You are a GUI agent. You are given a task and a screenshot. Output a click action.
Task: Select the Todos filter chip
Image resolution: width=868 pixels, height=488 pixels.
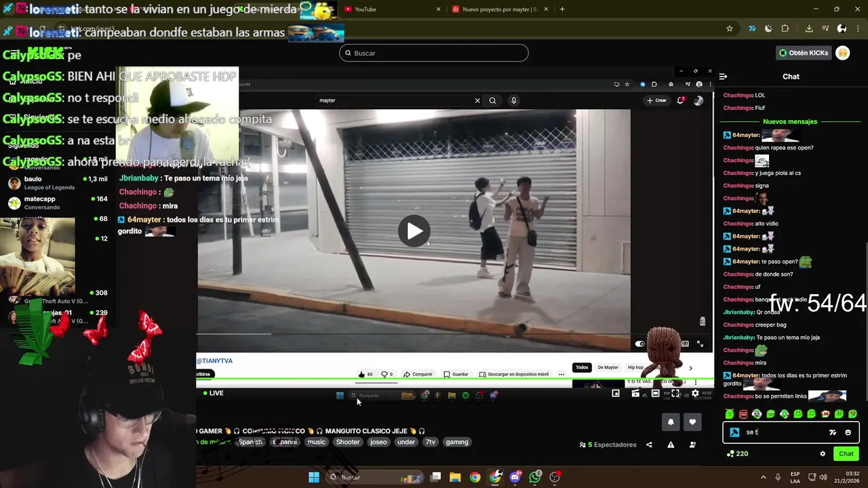(x=582, y=367)
